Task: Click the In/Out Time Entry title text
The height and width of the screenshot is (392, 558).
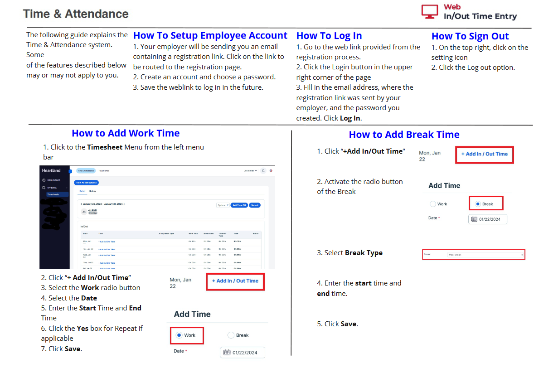Action: [x=480, y=16]
